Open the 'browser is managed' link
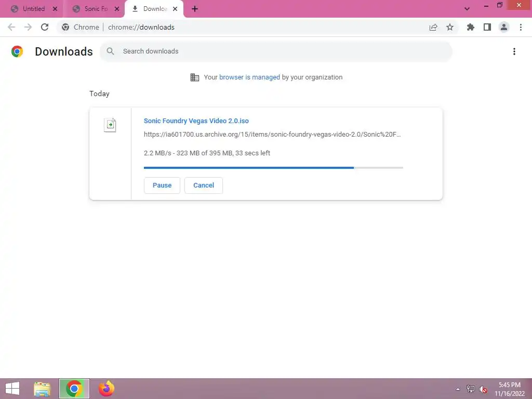The image size is (532, 399). (x=249, y=77)
